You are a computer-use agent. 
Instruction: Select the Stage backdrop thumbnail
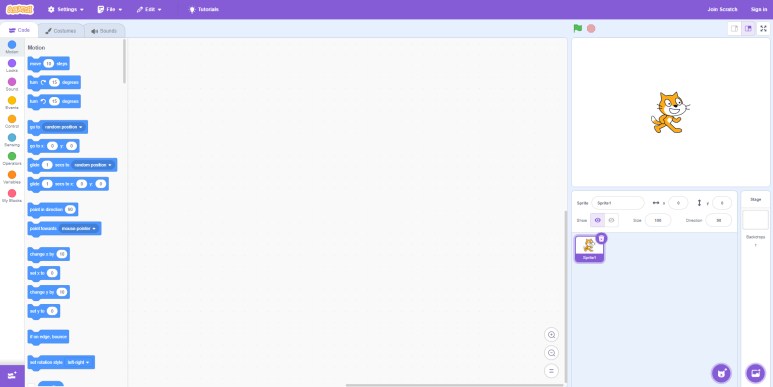point(755,220)
